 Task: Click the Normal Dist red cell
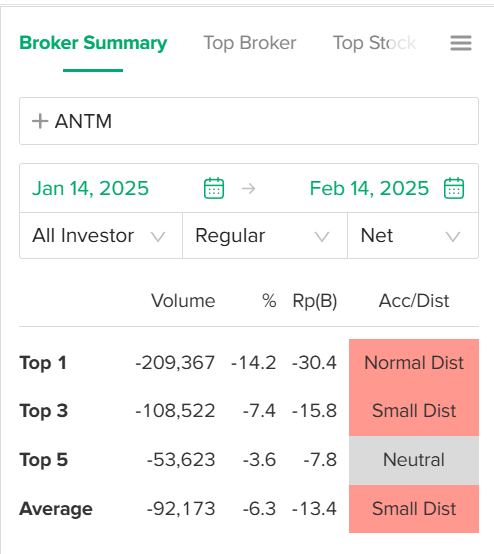coord(414,363)
